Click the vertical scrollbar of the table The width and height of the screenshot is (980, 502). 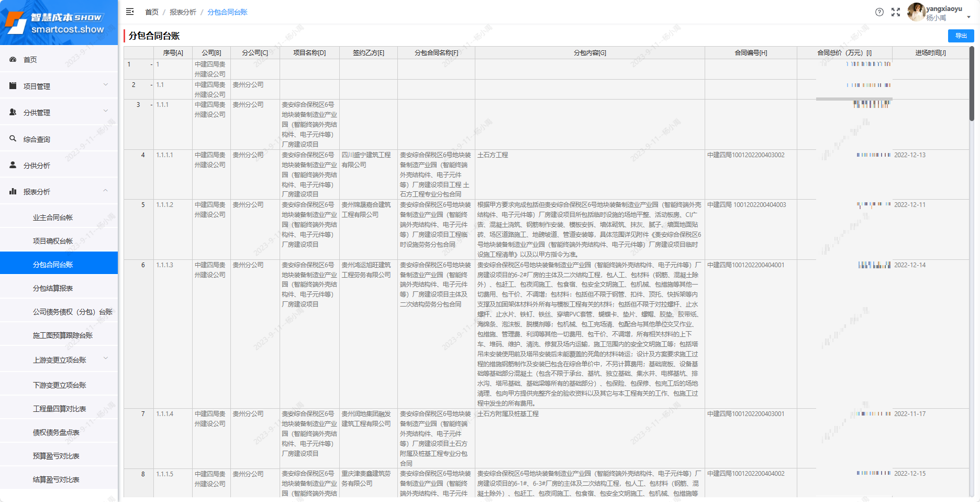click(x=972, y=84)
